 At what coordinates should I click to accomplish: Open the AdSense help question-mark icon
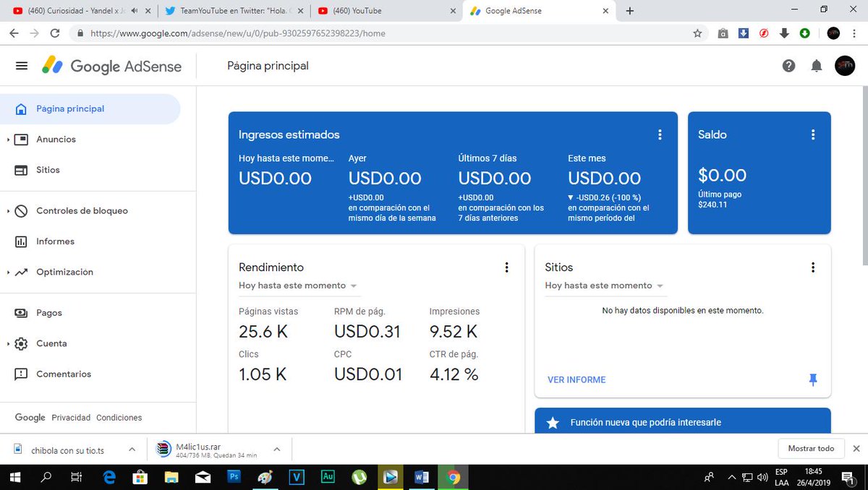pos(788,66)
